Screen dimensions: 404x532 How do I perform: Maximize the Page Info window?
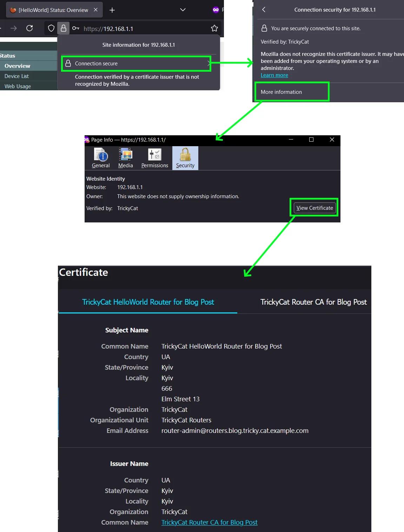311,140
